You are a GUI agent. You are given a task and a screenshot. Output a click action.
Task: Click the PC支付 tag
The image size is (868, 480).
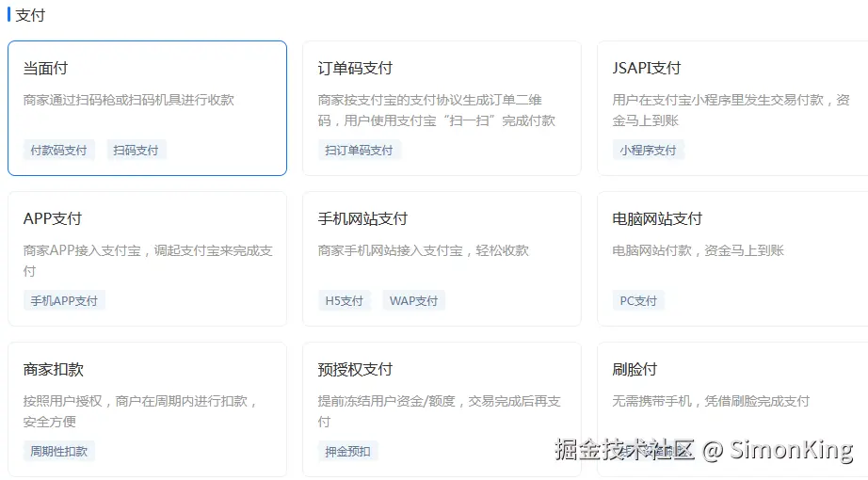pyautogui.click(x=638, y=300)
